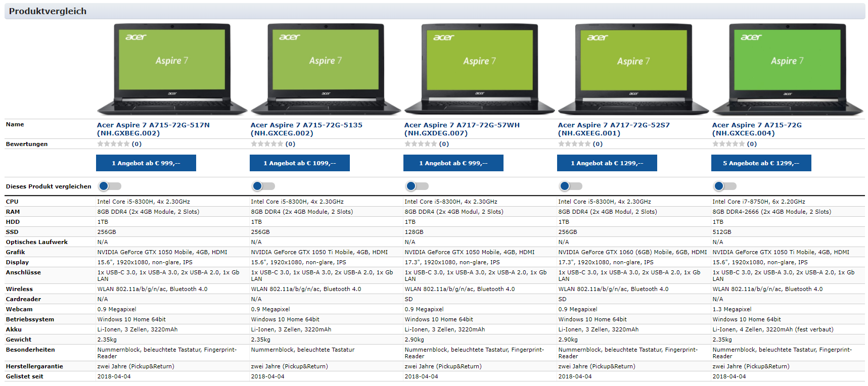Click laptop image of A715-72G-5135

(x=326, y=69)
